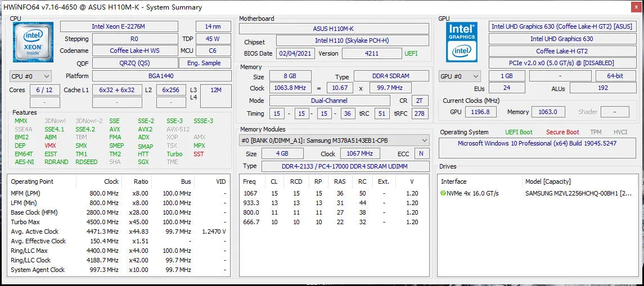
Task: Open the GPU #0 selector dropdown
Action: (460, 76)
